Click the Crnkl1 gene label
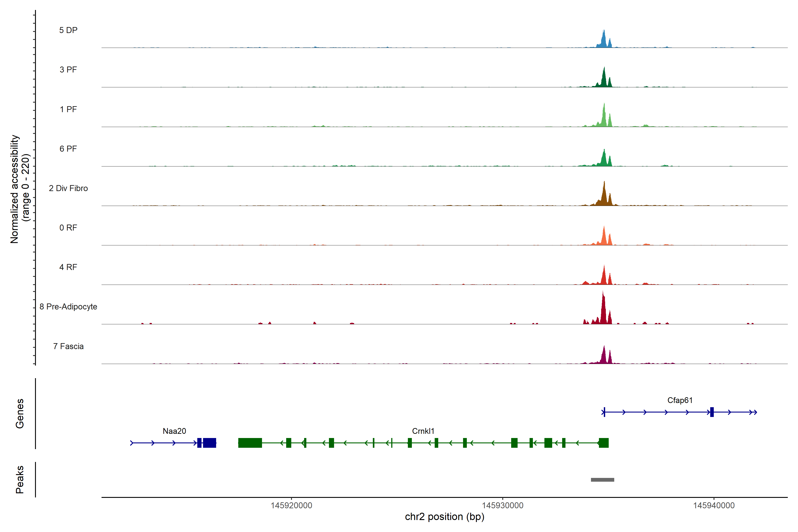798x532 pixels. [x=423, y=431]
